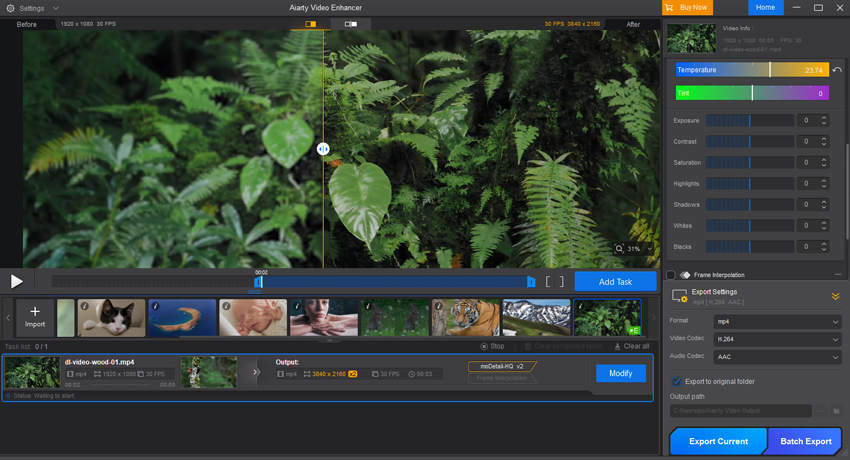Image resolution: width=850 pixels, height=460 pixels.
Task: Click the trim start handle on the timeline
Action: pyautogui.click(x=258, y=282)
